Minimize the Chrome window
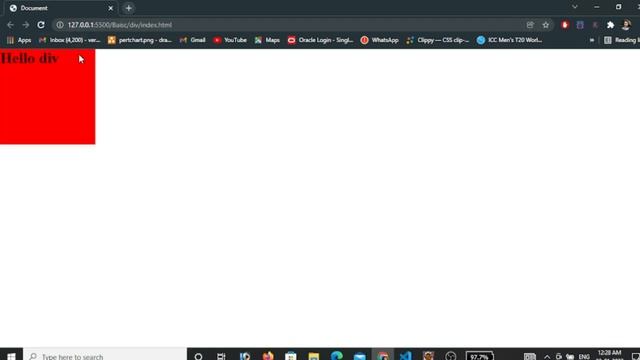This screenshot has height=360, width=640. [x=597, y=7]
